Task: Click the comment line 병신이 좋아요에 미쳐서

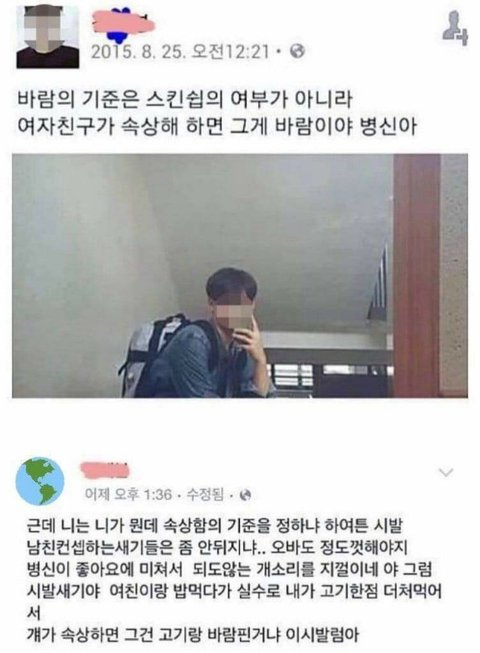Action: [x=229, y=569]
